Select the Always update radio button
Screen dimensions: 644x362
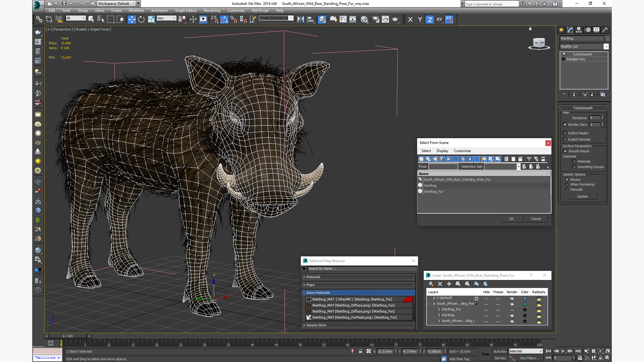click(x=567, y=179)
